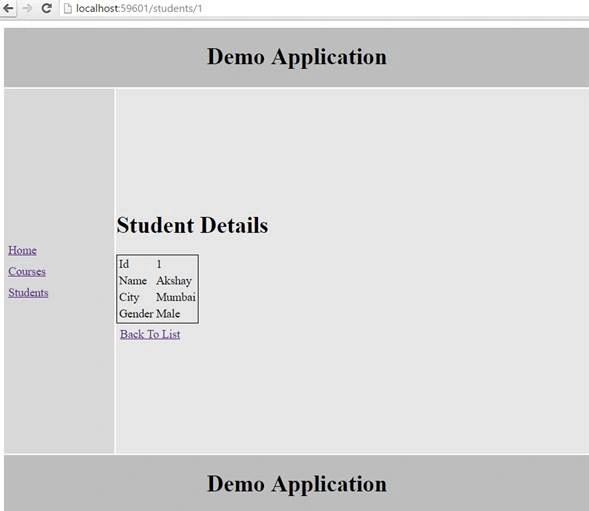589x511 pixels.
Task: Click the footer Demo Application title
Action: [297, 484]
